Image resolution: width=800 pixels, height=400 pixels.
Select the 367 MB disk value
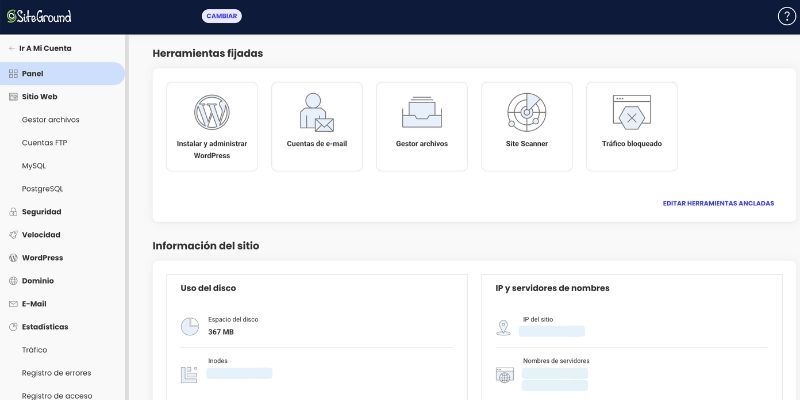(x=221, y=332)
